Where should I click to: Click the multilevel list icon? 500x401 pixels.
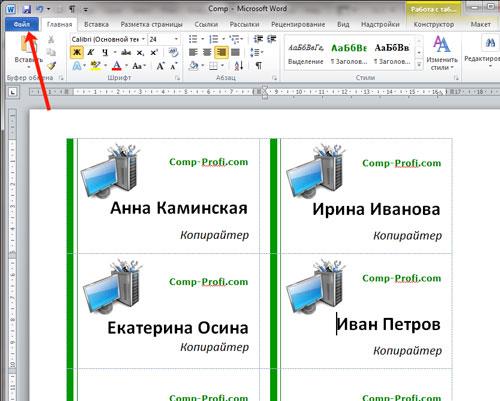(x=234, y=39)
